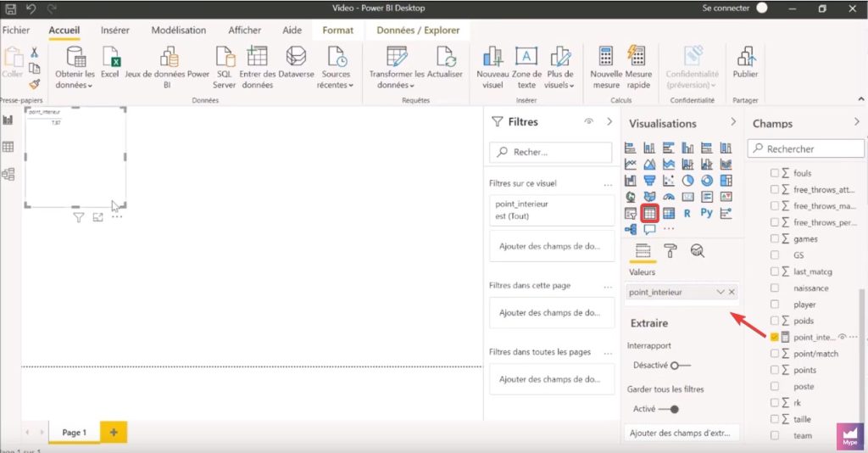868x453 pixels.
Task: Expand point_interieur value field dropdown
Action: (x=721, y=292)
